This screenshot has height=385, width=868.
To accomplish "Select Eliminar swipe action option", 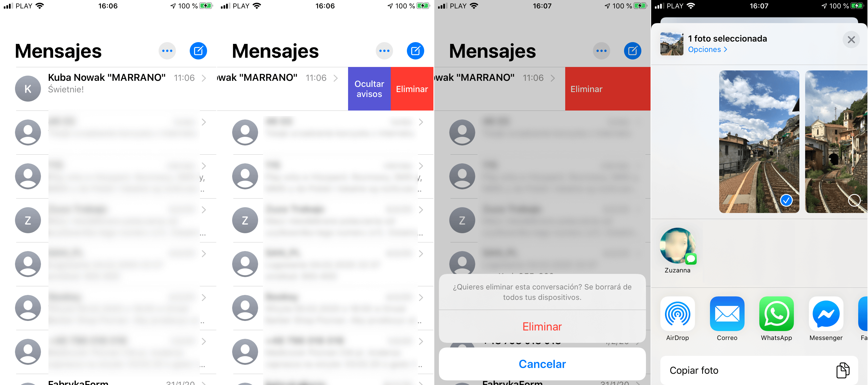I will pos(412,89).
